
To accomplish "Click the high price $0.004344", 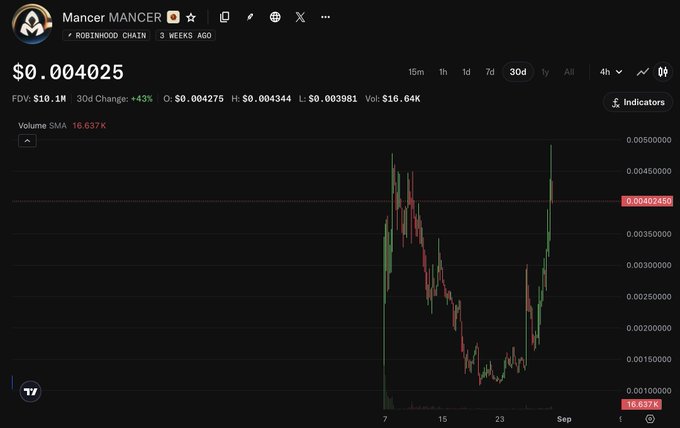I will (267, 99).
